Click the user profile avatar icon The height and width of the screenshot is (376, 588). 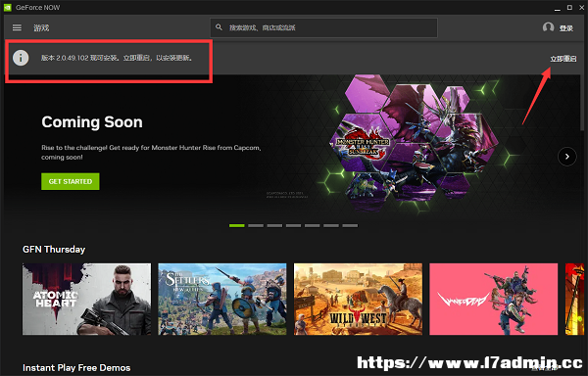(548, 27)
